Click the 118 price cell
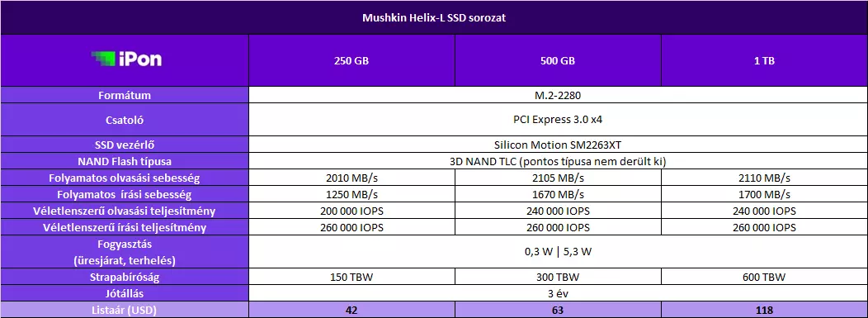The image size is (868, 318). point(764,310)
